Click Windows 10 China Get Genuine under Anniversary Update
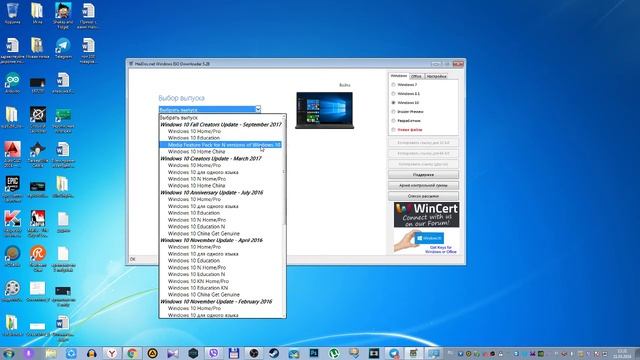This screenshot has height=360, width=640. (x=220, y=233)
